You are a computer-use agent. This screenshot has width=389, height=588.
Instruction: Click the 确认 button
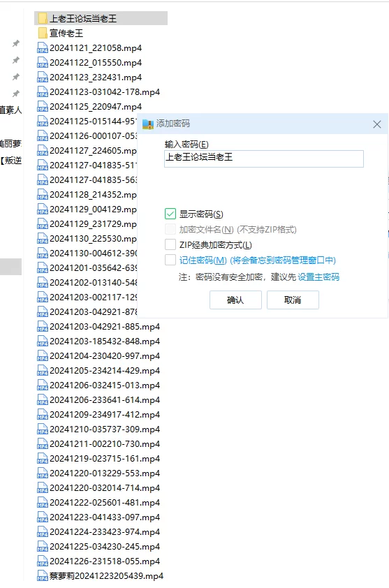point(235,300)
